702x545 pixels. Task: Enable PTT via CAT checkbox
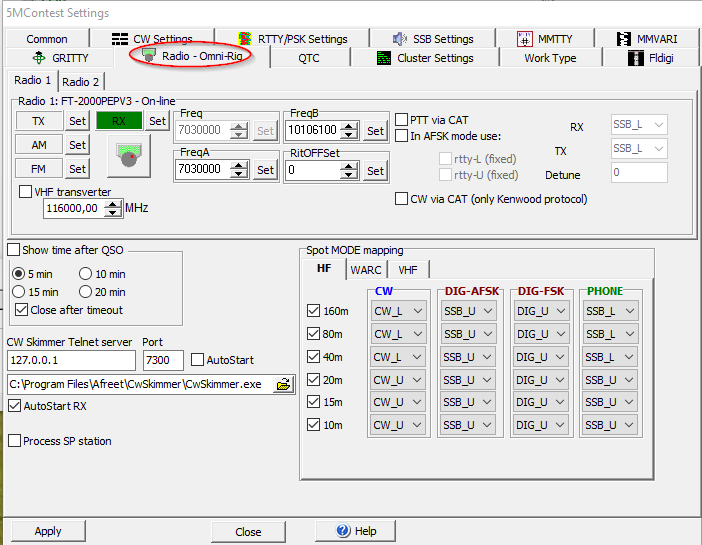tap(402, 120)
